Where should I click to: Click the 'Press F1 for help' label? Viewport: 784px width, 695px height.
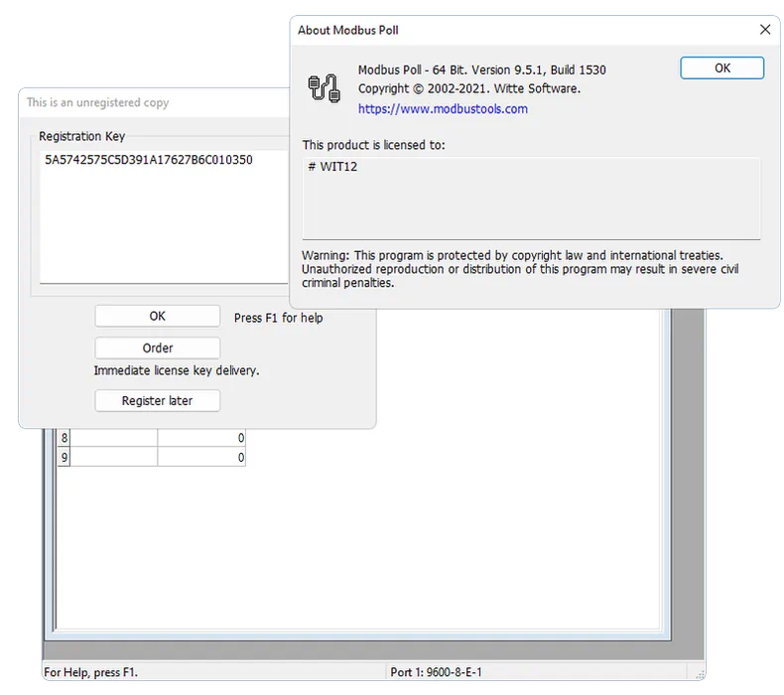click(279, 318)
